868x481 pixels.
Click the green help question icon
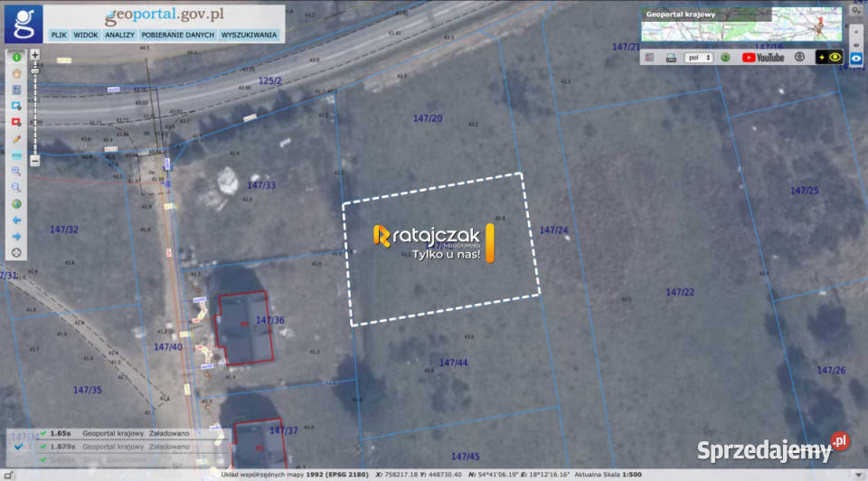point(725,58)
